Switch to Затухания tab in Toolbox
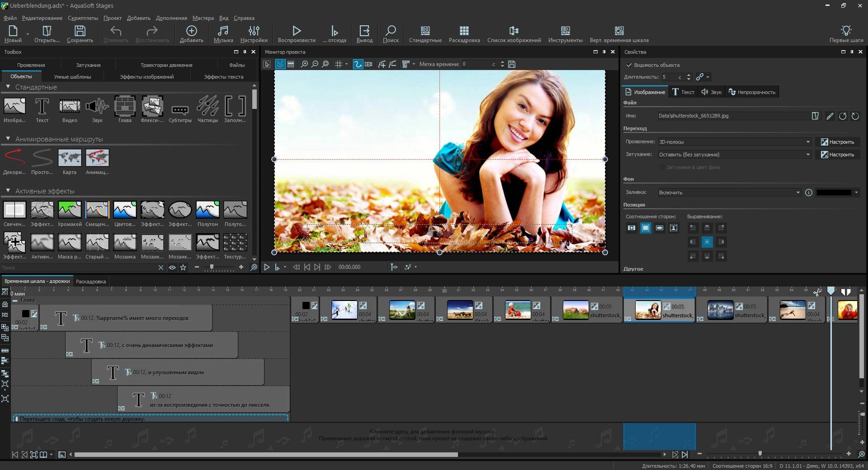 pos(88,65)
